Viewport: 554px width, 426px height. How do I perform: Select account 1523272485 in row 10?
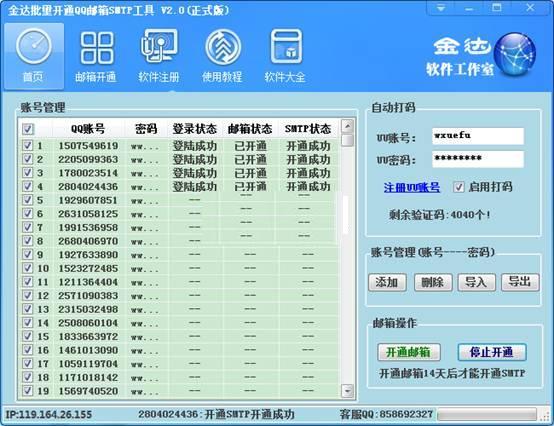click(x=88, y=268)
